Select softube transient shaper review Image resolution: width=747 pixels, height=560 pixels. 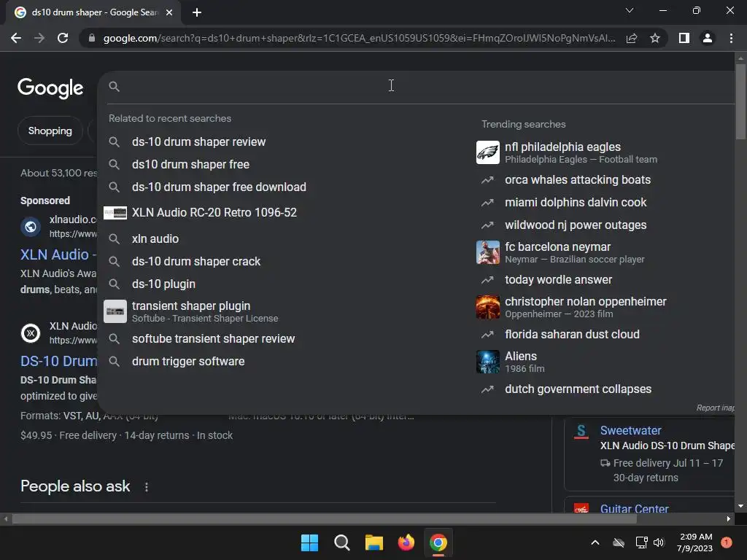pyautogui.click(x=213, y=338)
